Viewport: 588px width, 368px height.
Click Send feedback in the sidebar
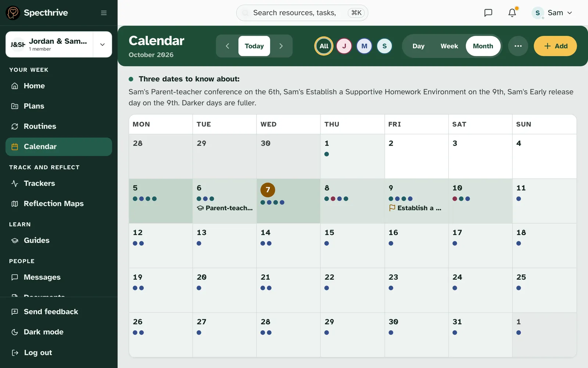tap(59, 312)
